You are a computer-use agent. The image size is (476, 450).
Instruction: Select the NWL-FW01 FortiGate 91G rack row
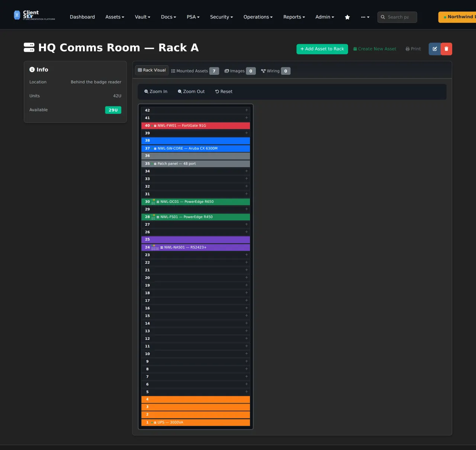point(196,125)
